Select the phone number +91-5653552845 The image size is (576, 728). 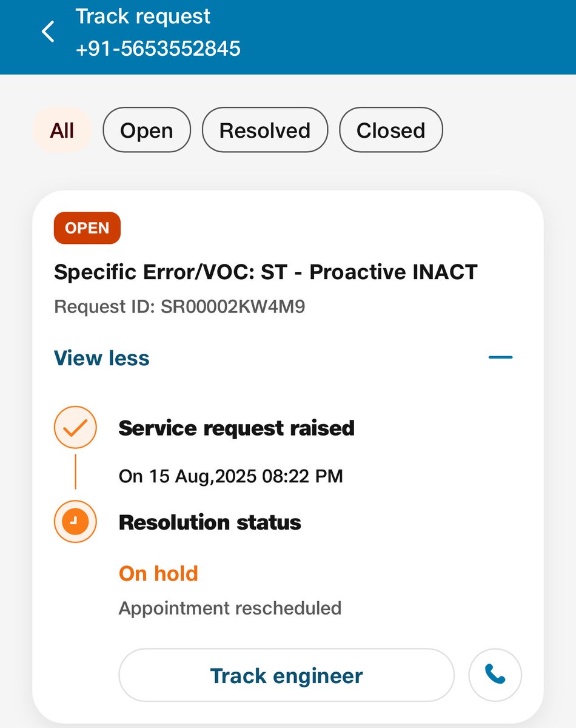(158, 49)
